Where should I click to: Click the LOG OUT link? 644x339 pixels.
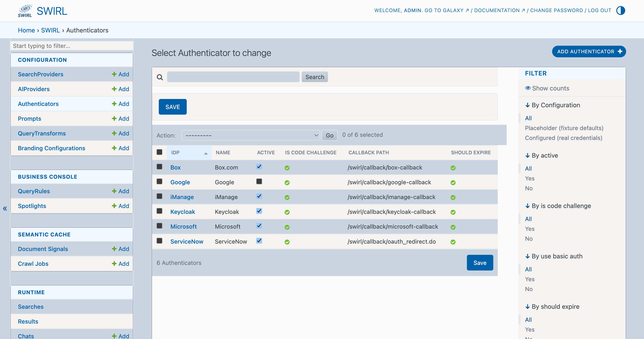[x=600, y=11]
